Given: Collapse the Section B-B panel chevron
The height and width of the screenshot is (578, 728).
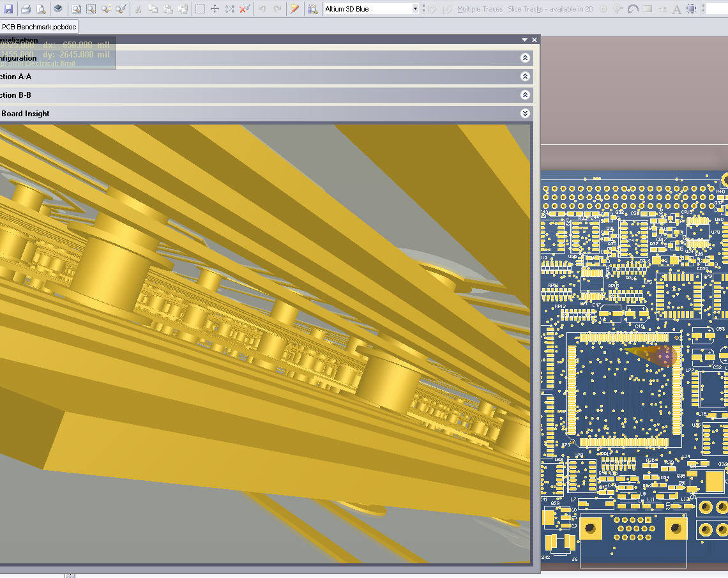Looking at the screenshot, I should click(525, 95).
